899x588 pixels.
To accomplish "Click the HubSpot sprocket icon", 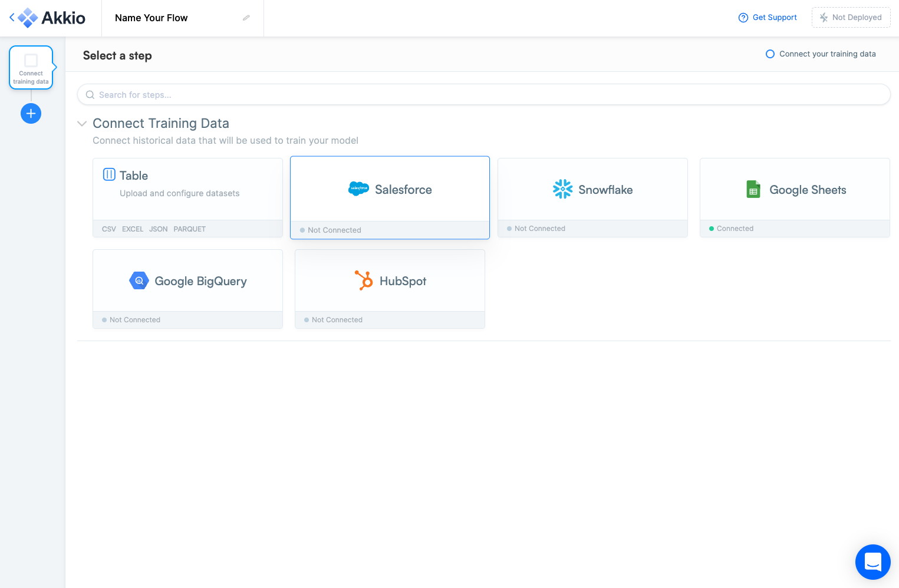I will click(x=364, y=280).
